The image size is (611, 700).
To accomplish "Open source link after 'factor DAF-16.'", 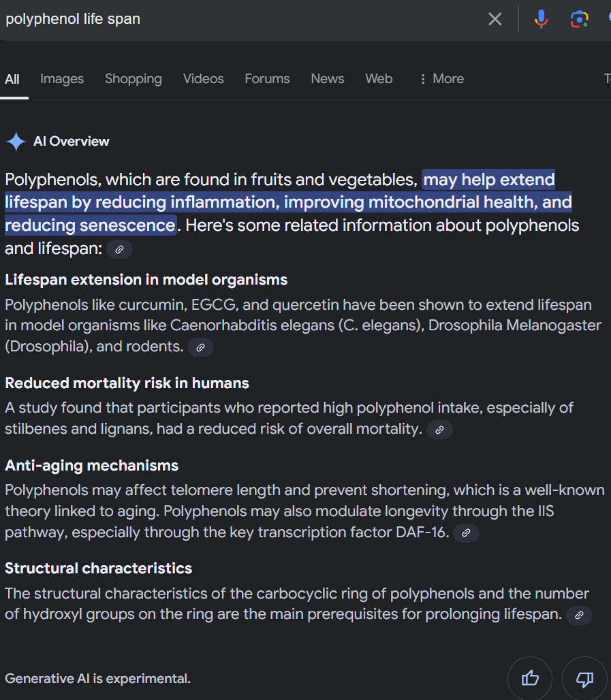I will pos(466,532).
